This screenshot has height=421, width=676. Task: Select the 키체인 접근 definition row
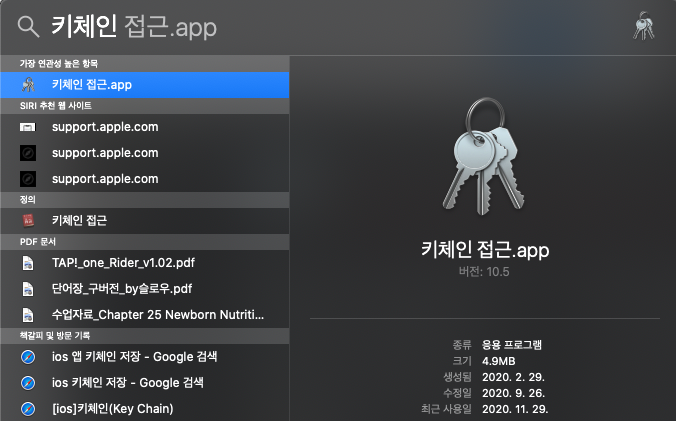click(x=145, y=221)
